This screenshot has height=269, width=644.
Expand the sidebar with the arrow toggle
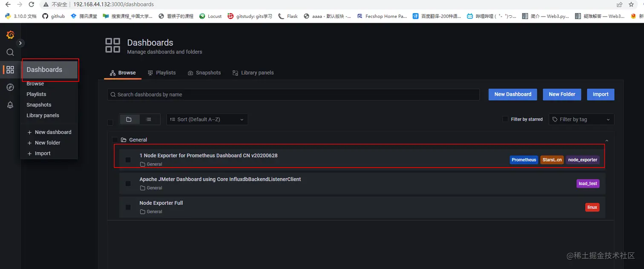point(20,43)
